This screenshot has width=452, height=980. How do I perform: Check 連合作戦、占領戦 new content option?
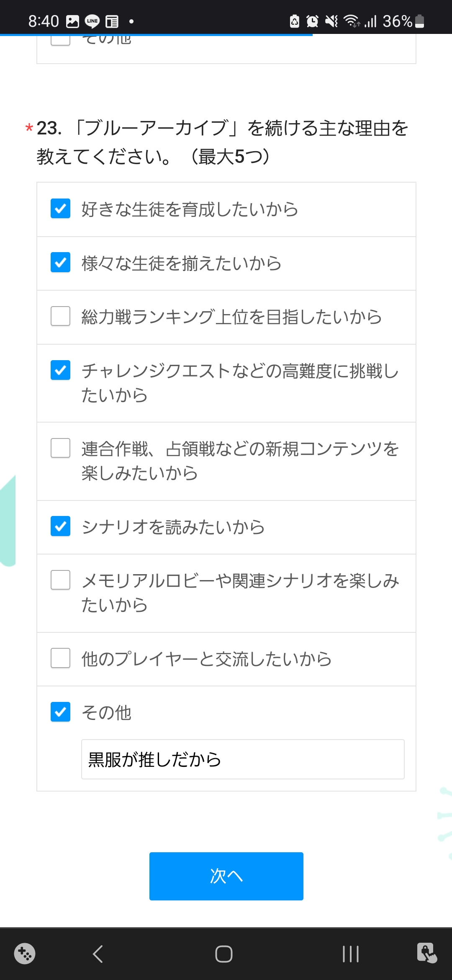(x=61, y=448)
